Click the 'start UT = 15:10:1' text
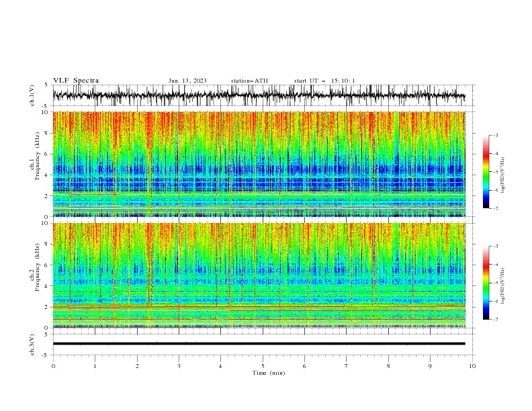 [324, 81]
